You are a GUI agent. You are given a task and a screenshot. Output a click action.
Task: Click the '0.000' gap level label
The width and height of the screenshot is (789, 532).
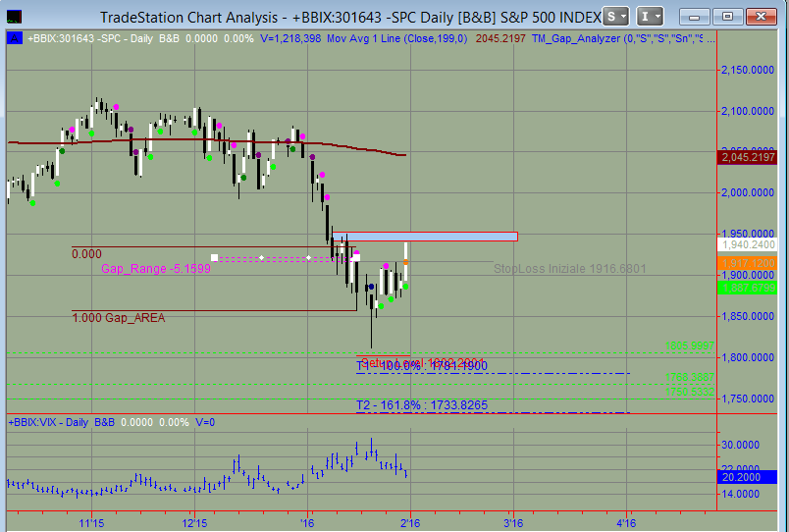(x=86, y=253)
